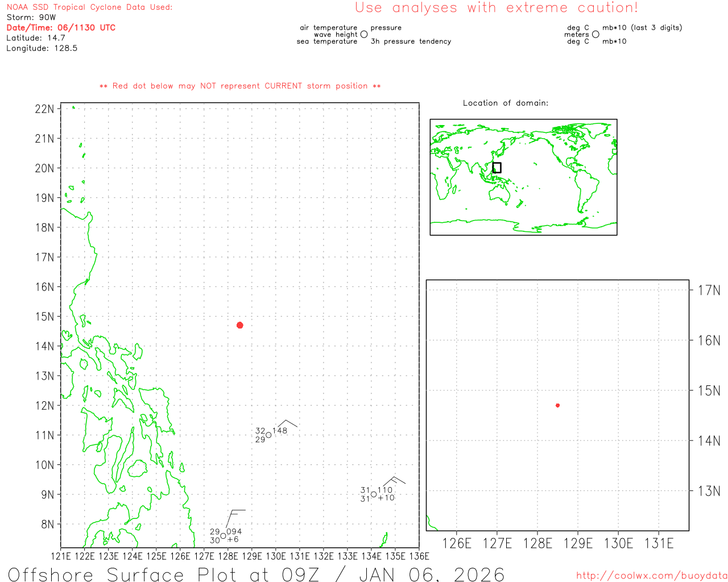Select the buoy station circle with pressure 110
The width and height of the screenshot is (728, 582).
pyautogui.click(x=374, y=494)
